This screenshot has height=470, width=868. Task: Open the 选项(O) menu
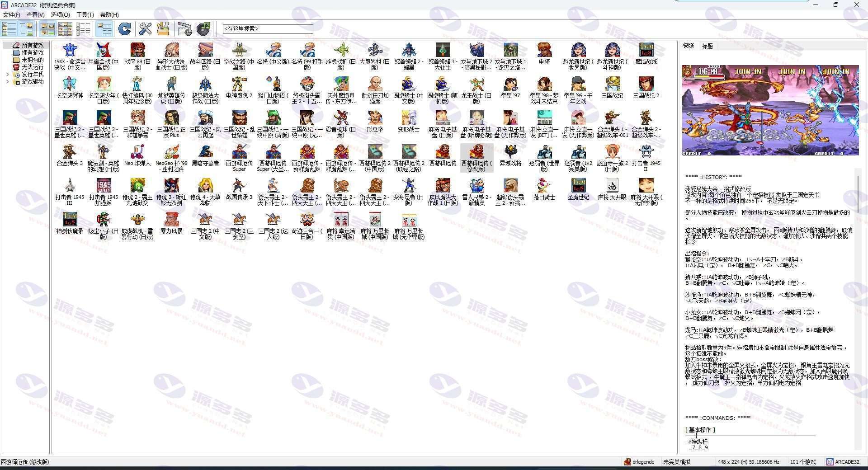point(60,14)
